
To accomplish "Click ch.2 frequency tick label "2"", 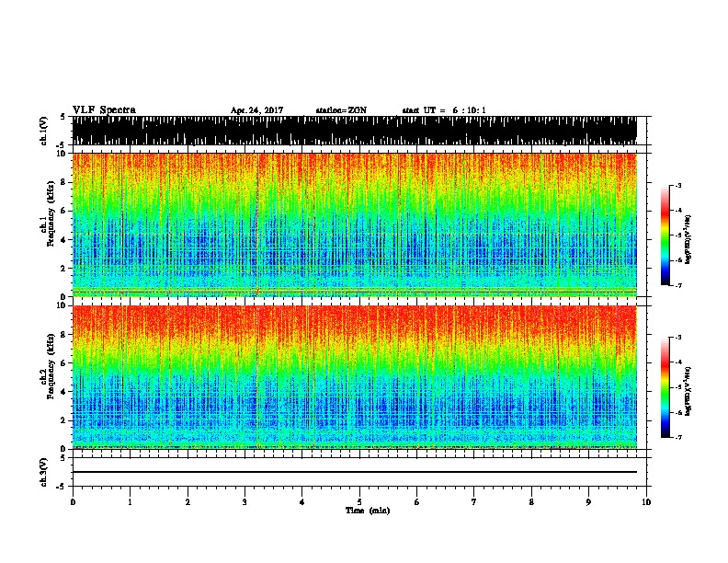I will [x=63, y=420].
